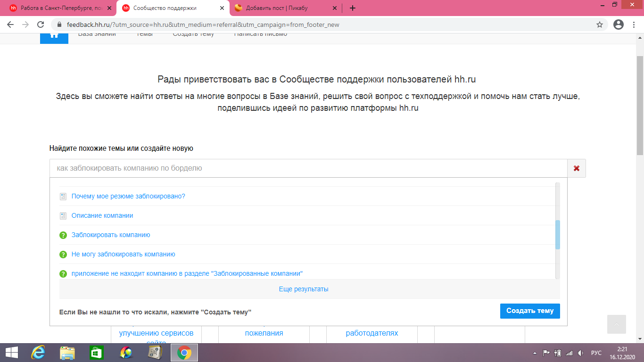
Task: Open the Chrome profile avatar
Action: coord(619,25)
